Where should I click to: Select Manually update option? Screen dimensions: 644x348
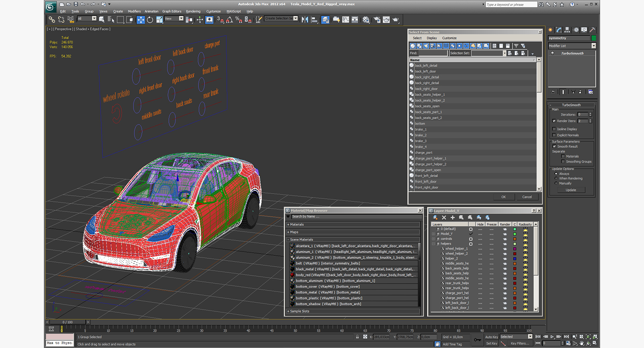point(556,183)
